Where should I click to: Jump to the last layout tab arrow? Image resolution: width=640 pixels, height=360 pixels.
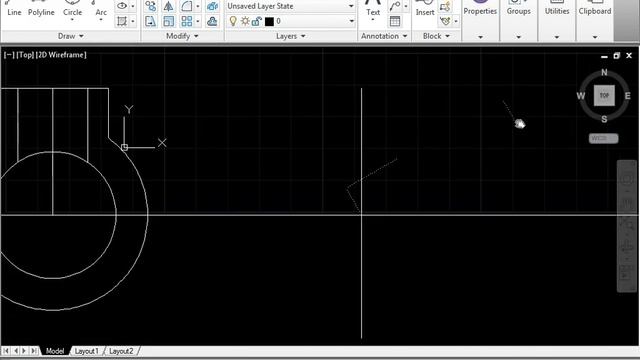[x=34, y=351]
